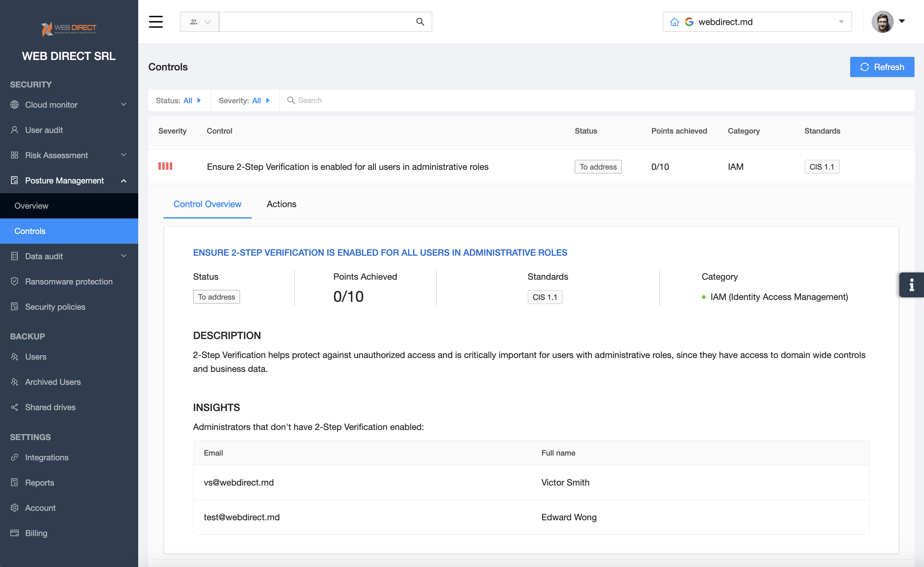Open Ransomware protection shield item
Screen dimensions: 924x567
68,281
